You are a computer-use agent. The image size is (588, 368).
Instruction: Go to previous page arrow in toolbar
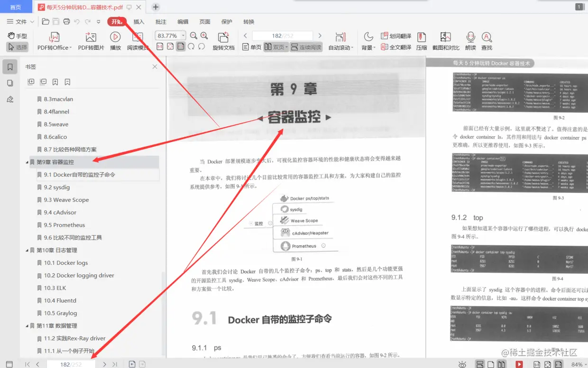tap(245, 36)
